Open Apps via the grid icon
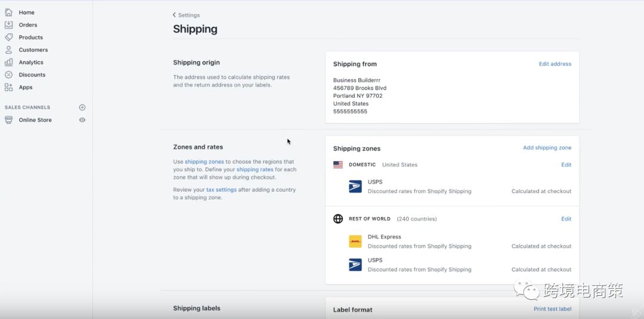The height and width of the screenshot is (319, 644). (x=8, y=88)
